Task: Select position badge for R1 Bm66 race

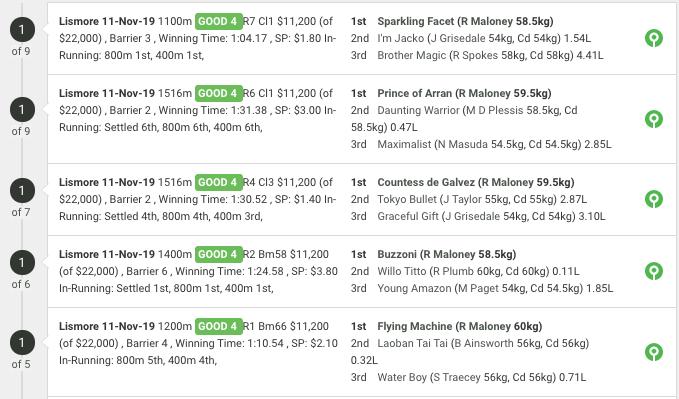Action: tap(22, 343)
